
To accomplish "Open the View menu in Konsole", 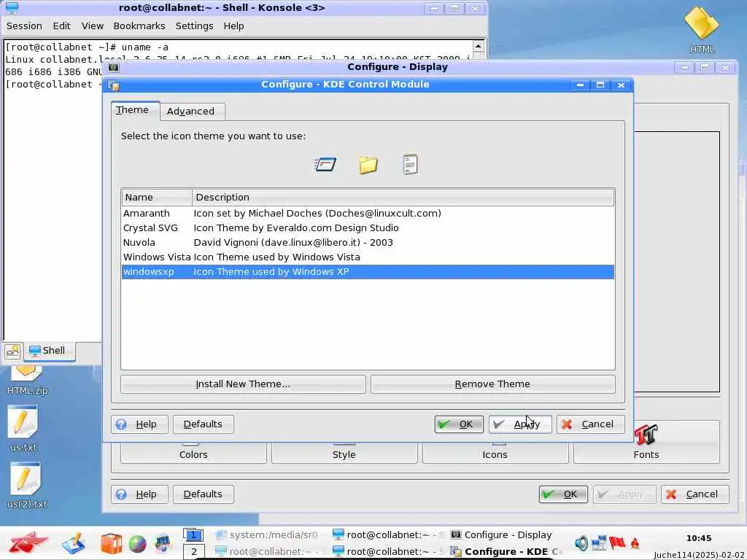I will (x=93, y=26).
